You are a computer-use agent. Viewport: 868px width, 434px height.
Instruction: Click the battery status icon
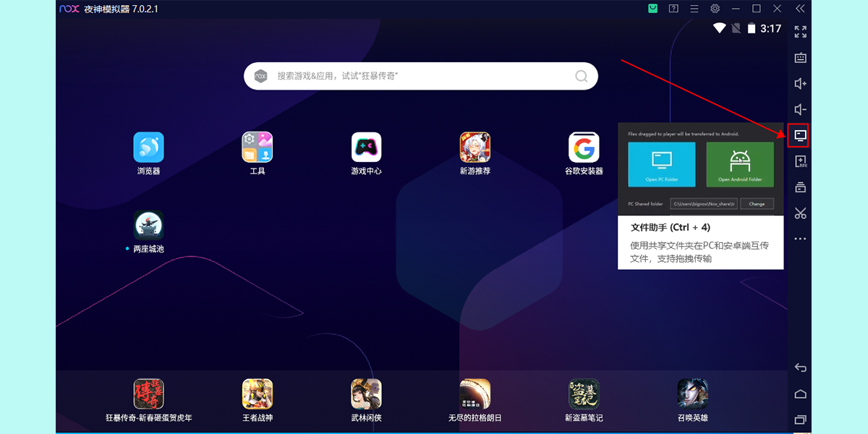point(752,28)
